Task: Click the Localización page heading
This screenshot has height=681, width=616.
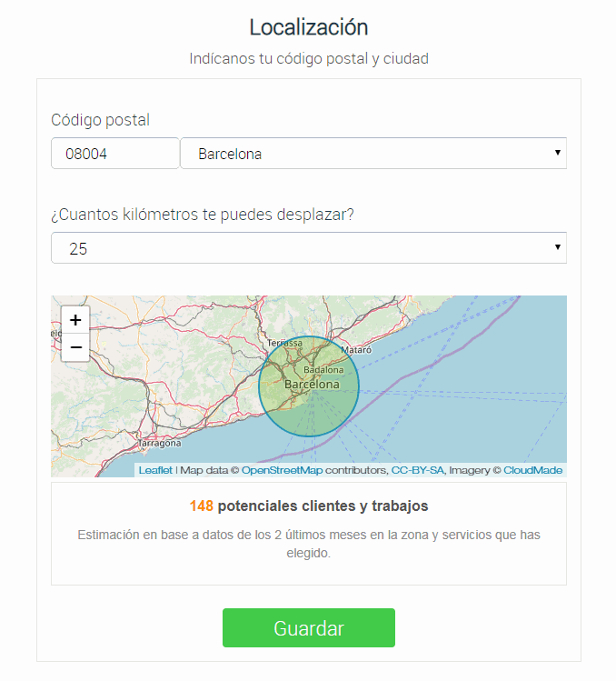Action: click(x=308, y=27)
